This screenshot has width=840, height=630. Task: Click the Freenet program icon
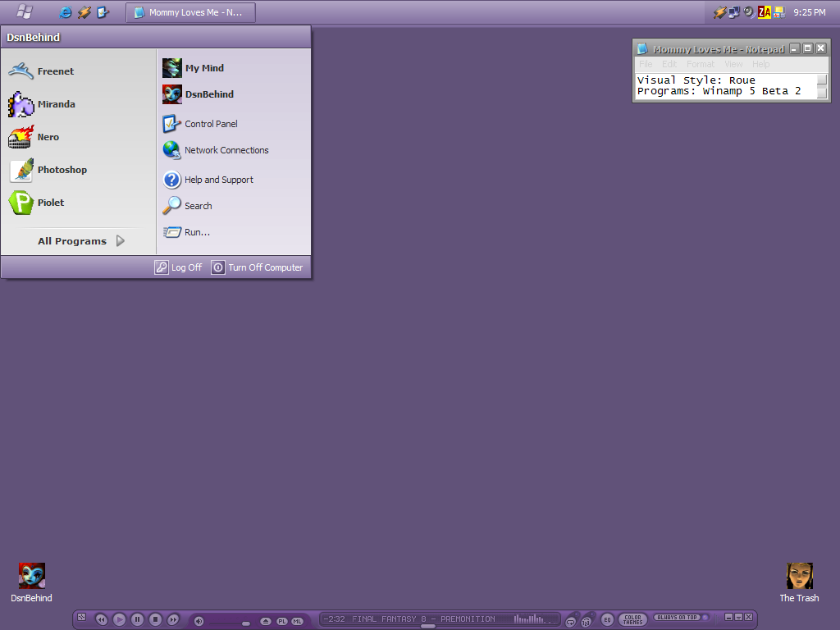tap(21, 71)
